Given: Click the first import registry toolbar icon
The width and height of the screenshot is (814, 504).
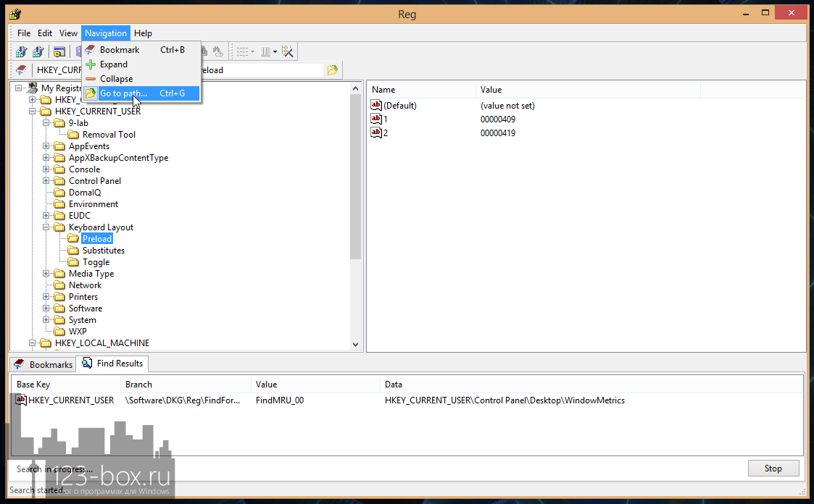Looking at the screenshot, I should click(21, 51).
